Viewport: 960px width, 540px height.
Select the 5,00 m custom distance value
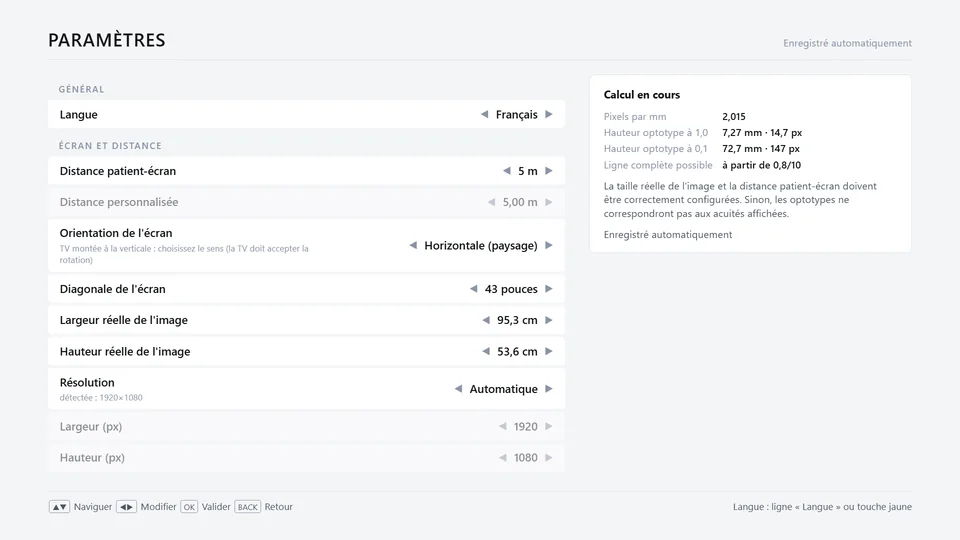tap(520, 202)
